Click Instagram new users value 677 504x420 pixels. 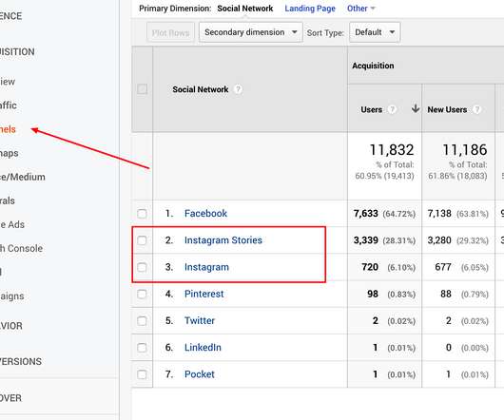pyautogui.click(x=443, y=267)
